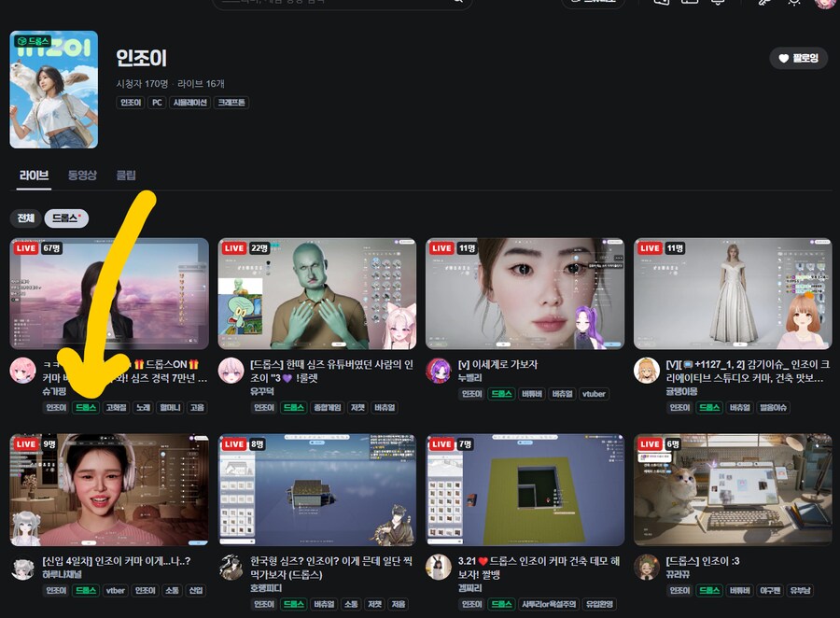Click 호랭피디's channel avatar
Image resolution: width=840 pixels, height=618 pixels.
pos(231,568)
